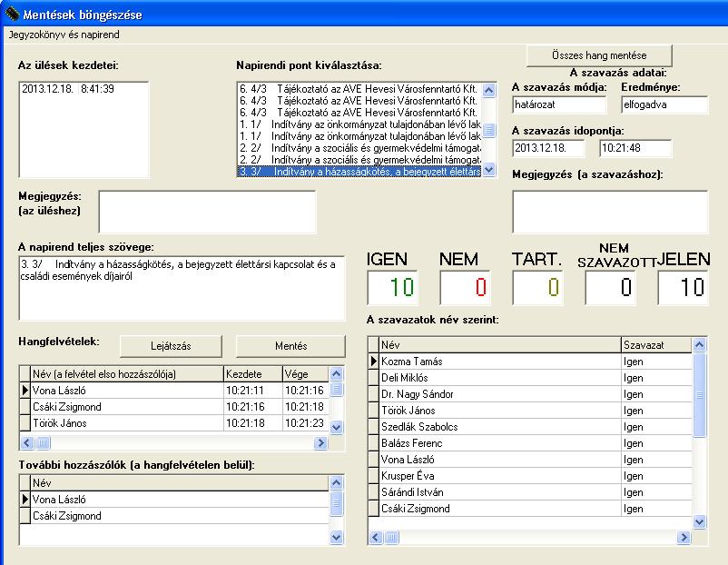
Task: Click the NEM SZAVAZOTT counter box
Action: pyautogui.click(x=610, y=288)
